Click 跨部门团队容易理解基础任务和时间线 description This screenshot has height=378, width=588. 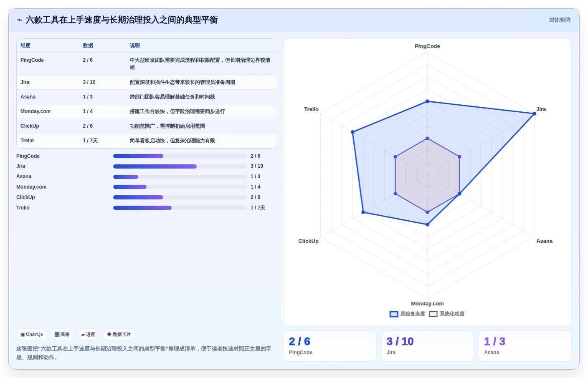point(172,97)
